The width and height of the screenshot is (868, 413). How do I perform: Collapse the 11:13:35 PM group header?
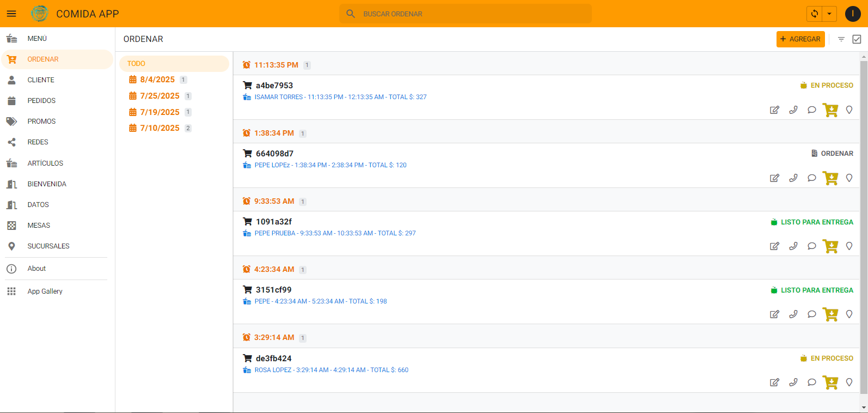tap(547, 65)
